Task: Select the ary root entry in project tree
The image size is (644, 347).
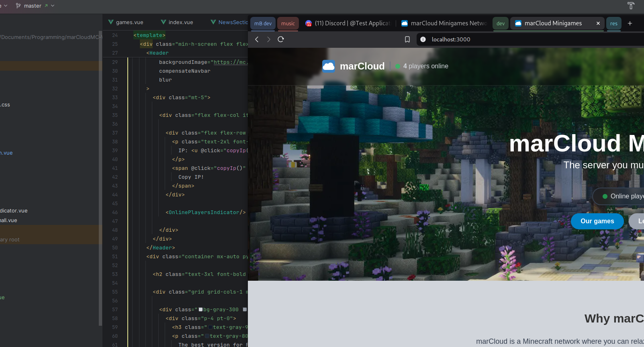Action: point(10,240)
